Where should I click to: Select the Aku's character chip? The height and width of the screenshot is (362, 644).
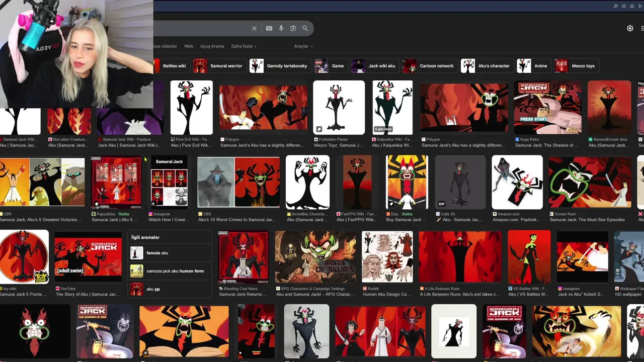click(487, 66)
